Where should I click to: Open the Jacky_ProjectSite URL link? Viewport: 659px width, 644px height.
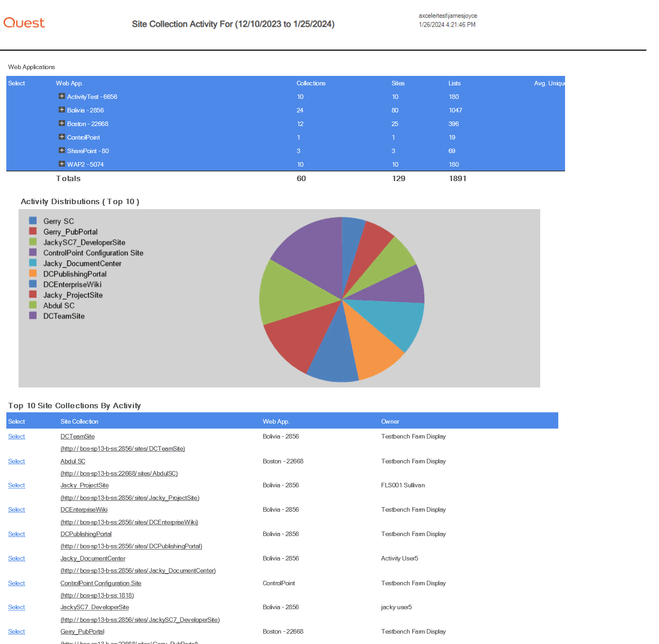click(130, 498)
